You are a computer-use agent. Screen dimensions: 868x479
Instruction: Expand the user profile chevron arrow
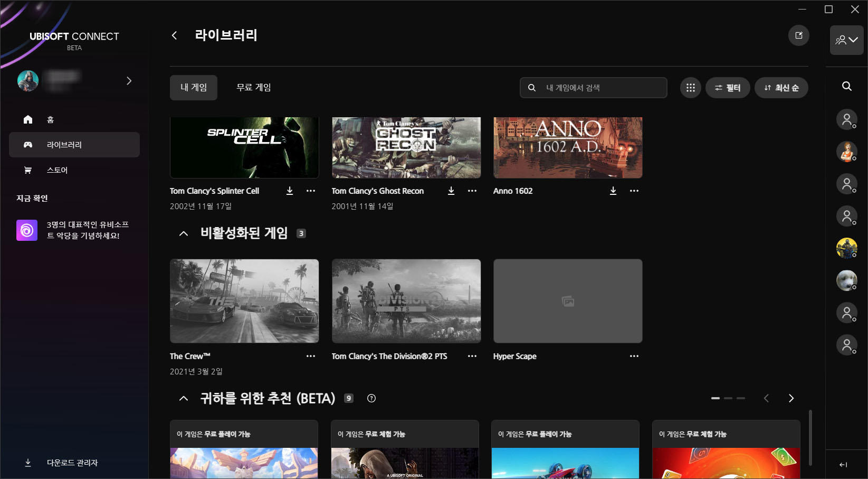[129, 81]
